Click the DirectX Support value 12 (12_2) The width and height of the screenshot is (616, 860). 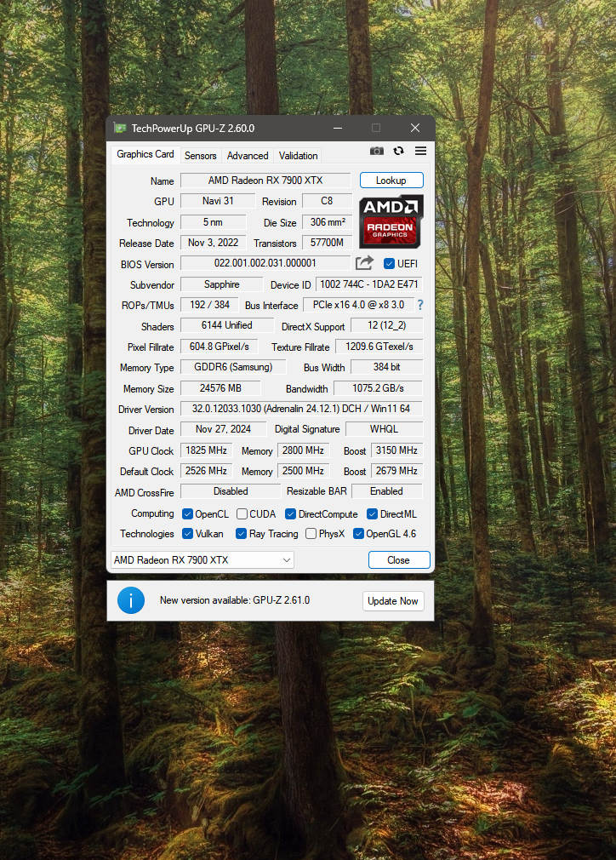[387, 325]
